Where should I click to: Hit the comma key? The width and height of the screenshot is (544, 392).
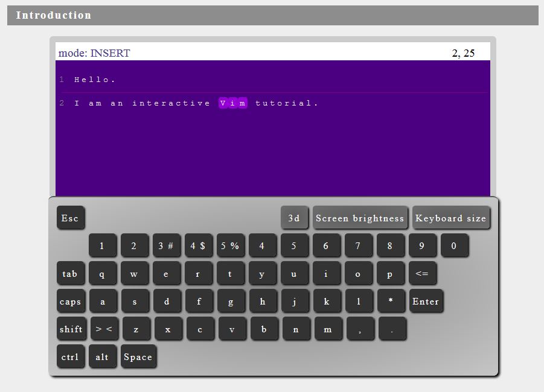tap(360, 329)
